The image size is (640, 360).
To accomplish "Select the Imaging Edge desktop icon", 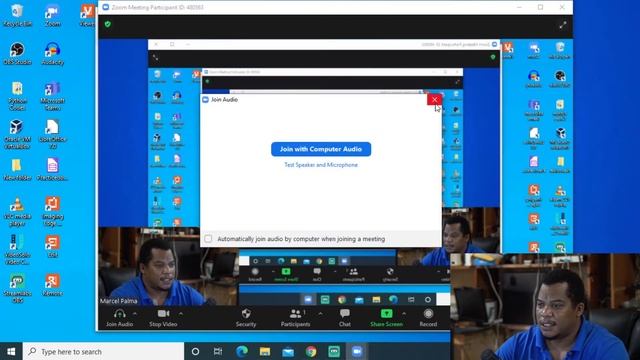I will pos(53,211).
